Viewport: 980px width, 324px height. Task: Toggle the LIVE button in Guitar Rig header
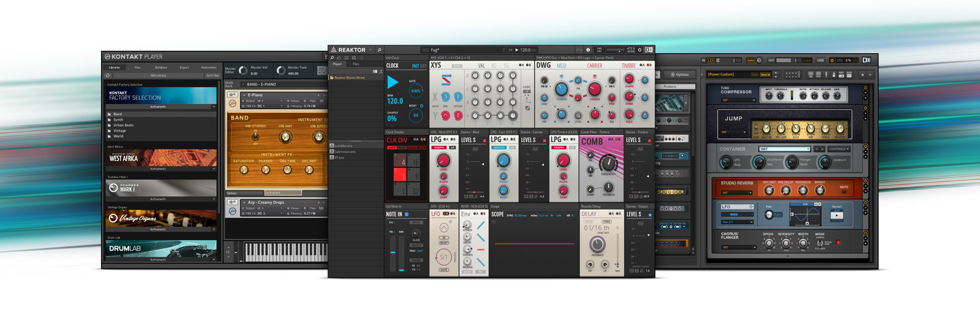(821, 60)
